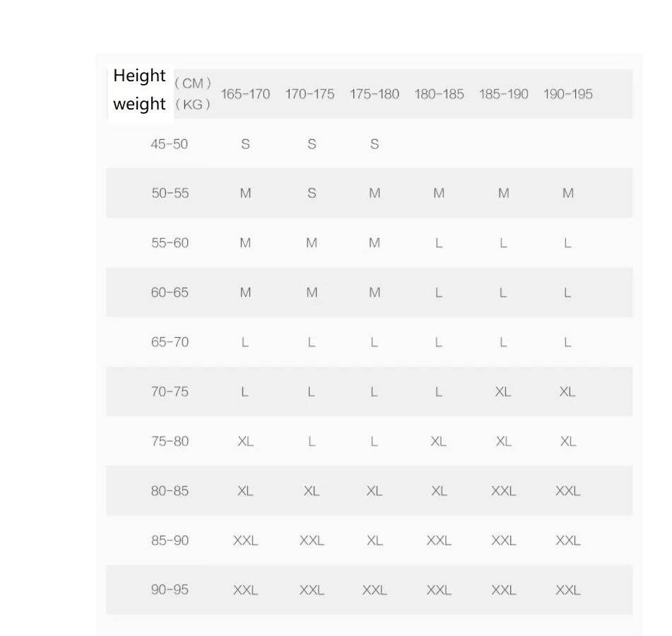Click the 165-170 height column header
Image resolution: width=672 pixels, height=636 pixels.
click(x=245, y=94)
